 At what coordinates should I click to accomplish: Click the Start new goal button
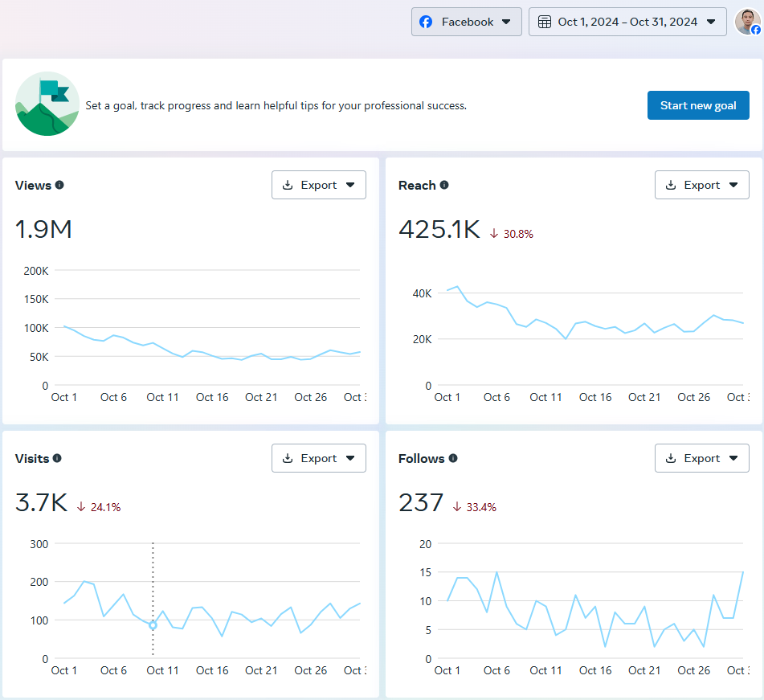698,104
